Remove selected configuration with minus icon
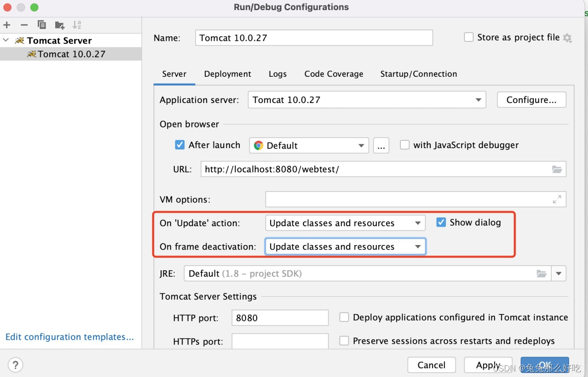The image size is (588, 377). tap(24, 25)
